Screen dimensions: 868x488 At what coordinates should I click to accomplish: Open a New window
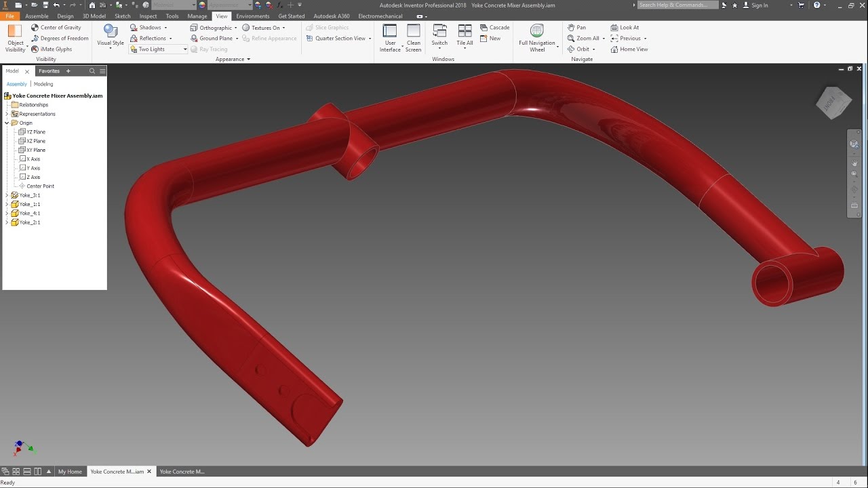[491, 39]
